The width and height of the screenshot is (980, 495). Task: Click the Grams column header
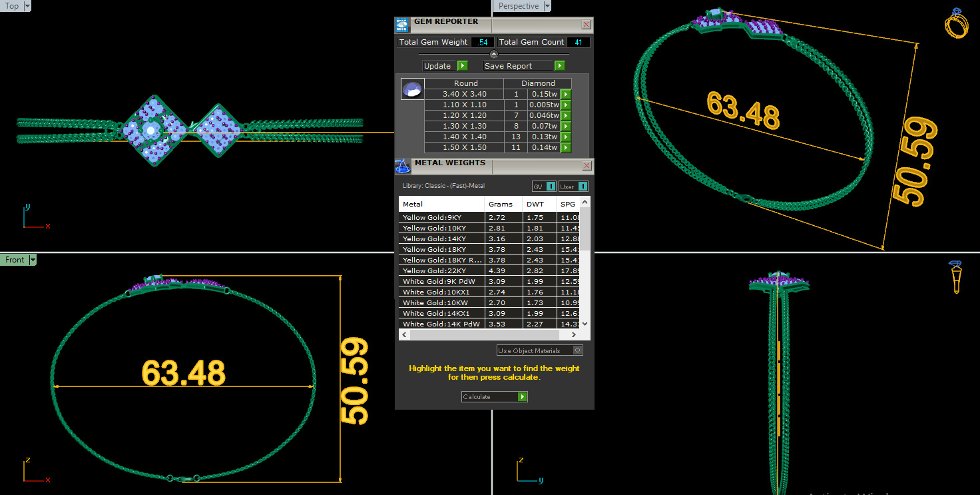point(503,204)
